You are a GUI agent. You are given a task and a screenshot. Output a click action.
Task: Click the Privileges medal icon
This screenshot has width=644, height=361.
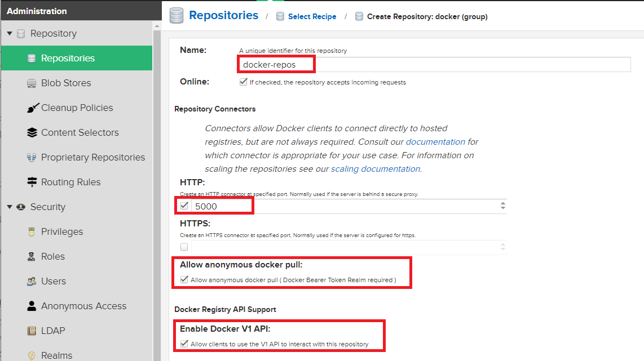[x=32, y=232]
